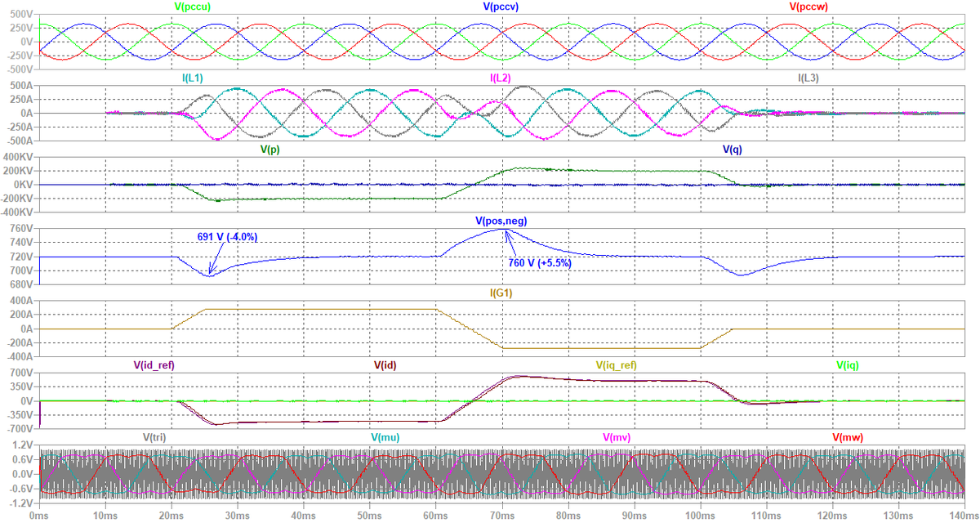Click the -500A vertical axis label
Image resolution: width=980 pixels, height=523 pixels.
(x=20, y=141)
